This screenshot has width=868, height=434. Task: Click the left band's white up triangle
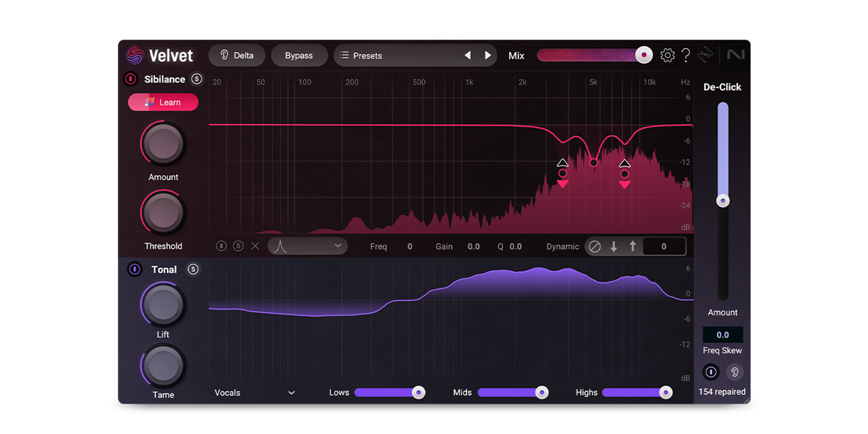[562, 163]
